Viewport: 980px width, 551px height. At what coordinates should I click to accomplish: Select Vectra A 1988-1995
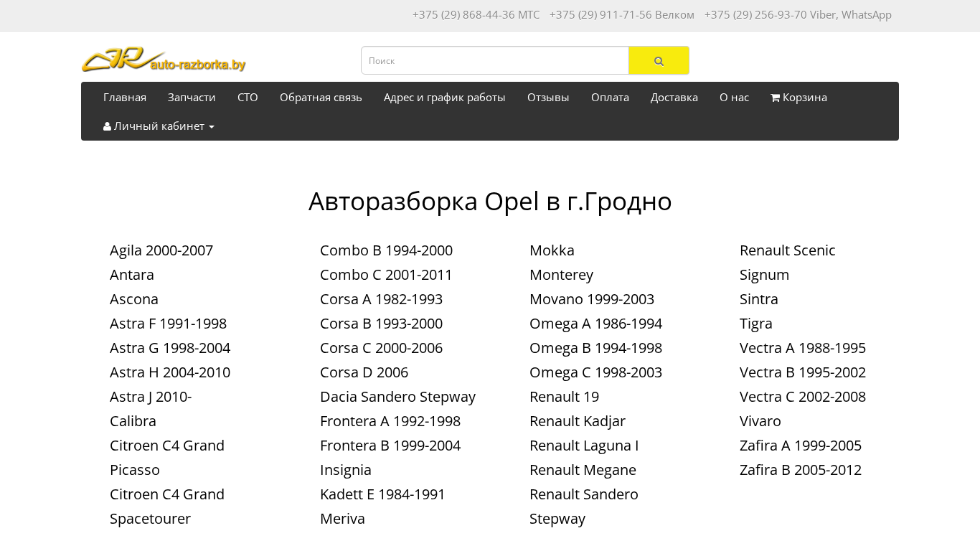tap(803, 348)
